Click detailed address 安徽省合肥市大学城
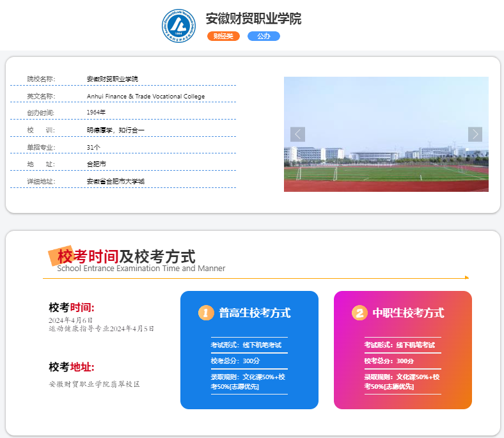The width and height of the screenshot is (504, 438). [x=115, y=181]
